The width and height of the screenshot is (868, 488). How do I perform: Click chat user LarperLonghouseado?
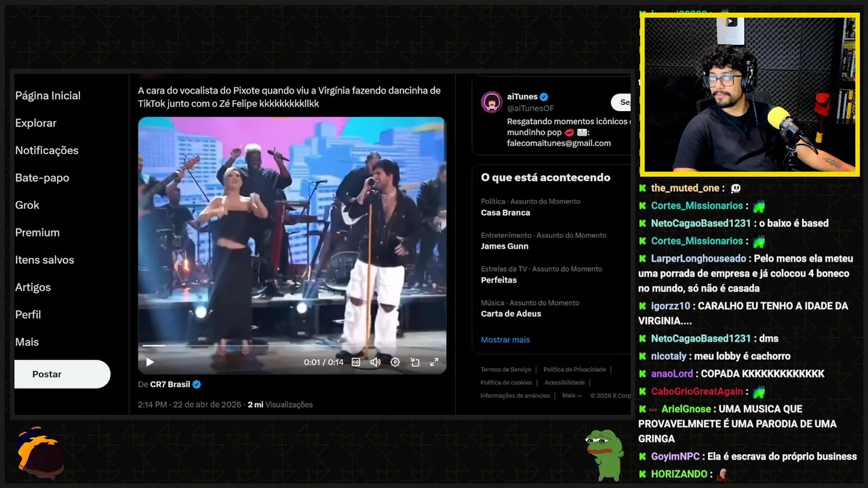(x=698, y=259)
